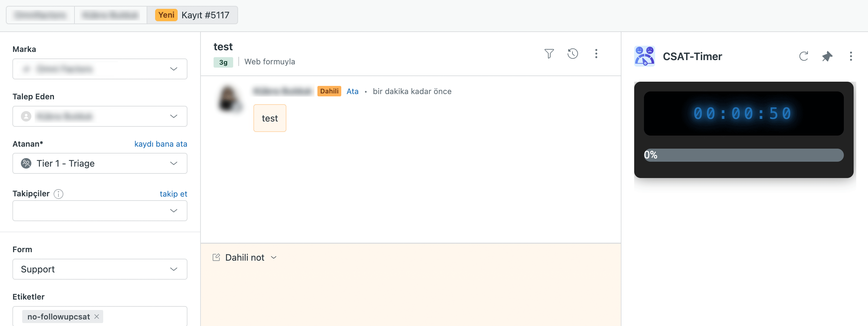868x326 pixels.
Task: Pin the CSAT-Timer panel
Action: (828, 56)
